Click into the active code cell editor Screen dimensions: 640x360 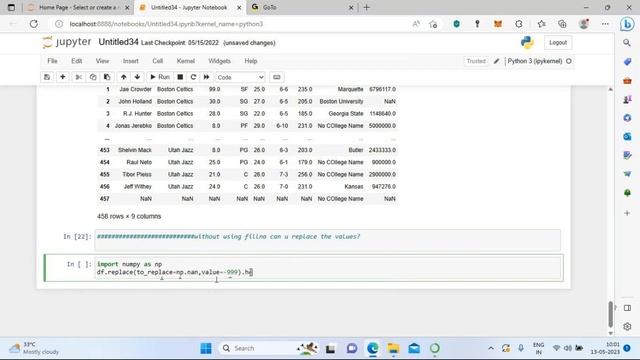click(329, 268)
